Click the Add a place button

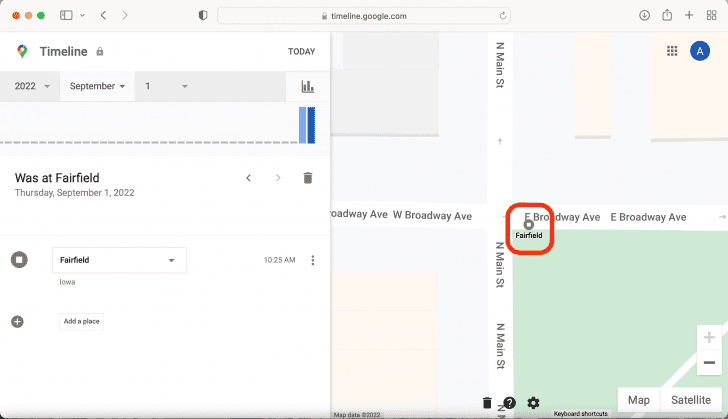click(x=82, y=321)
